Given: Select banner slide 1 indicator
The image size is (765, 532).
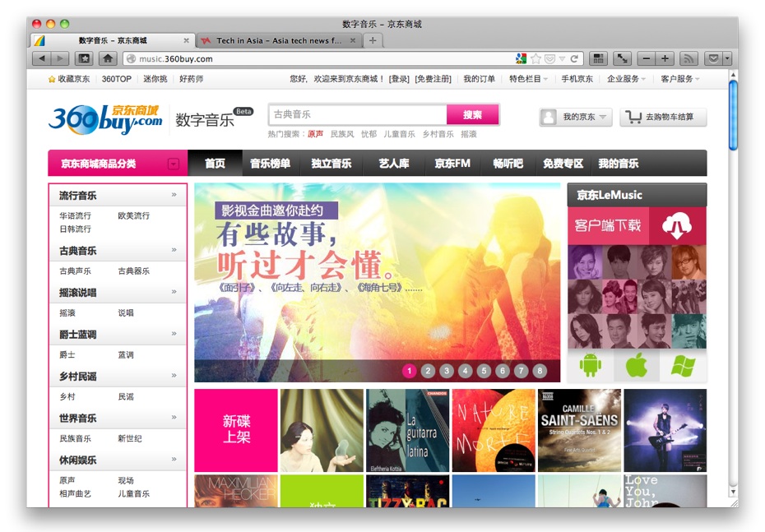Looking at the screenshot, I should (x=410, y=371).
